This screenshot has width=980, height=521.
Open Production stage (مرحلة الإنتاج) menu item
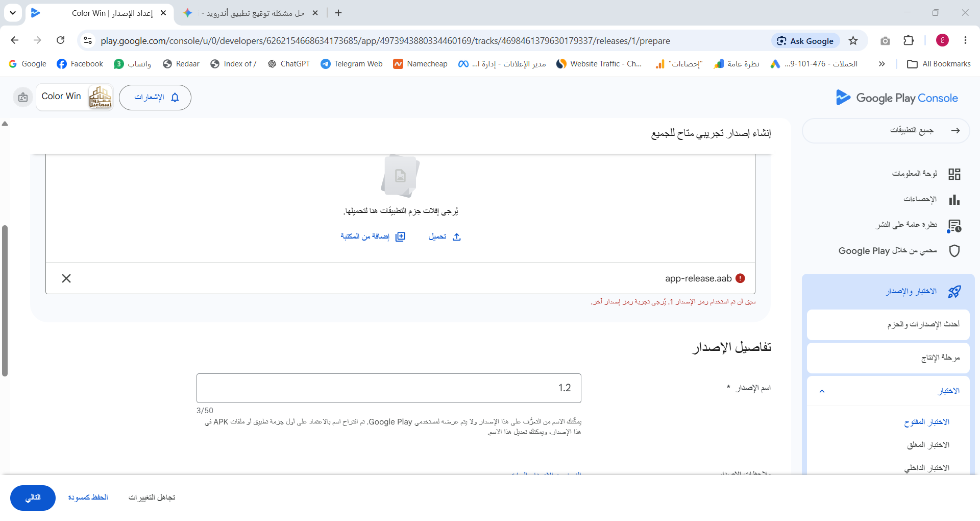(888, 358)
